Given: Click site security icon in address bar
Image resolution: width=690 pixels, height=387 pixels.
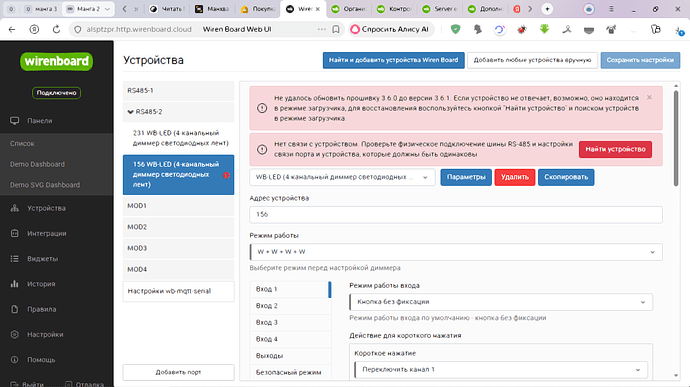Looking at the screenshot, I should point(78,29).
